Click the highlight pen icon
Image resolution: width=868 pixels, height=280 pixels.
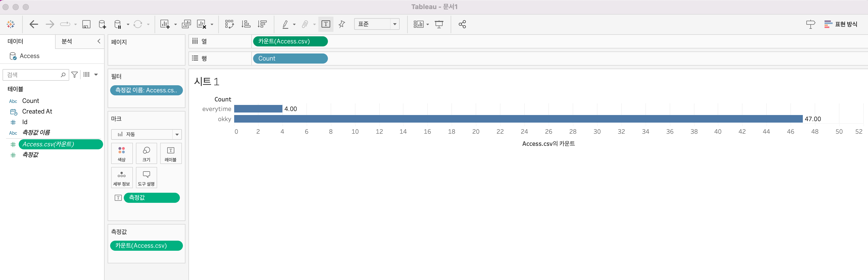(x=285, y=24)
